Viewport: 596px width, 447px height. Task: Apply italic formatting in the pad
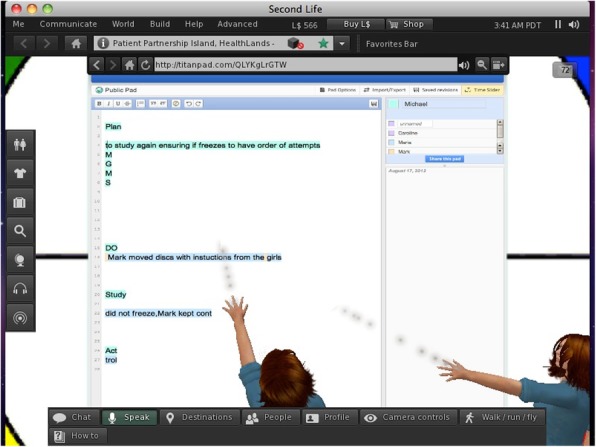[109, 103]
